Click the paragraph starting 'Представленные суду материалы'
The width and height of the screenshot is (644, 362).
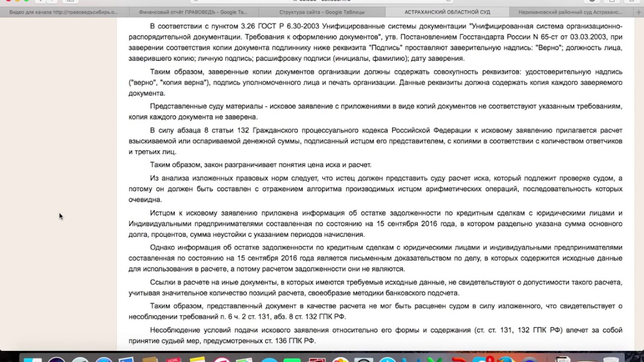[x=375, y=112]
